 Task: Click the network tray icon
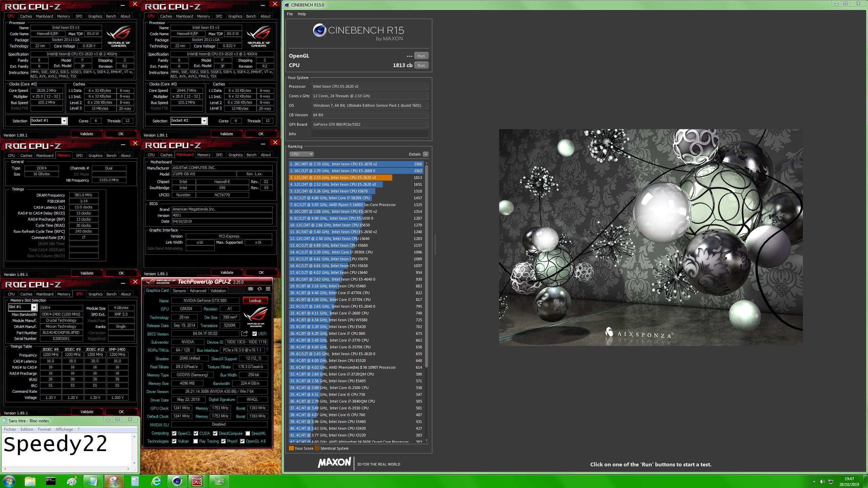831,482
